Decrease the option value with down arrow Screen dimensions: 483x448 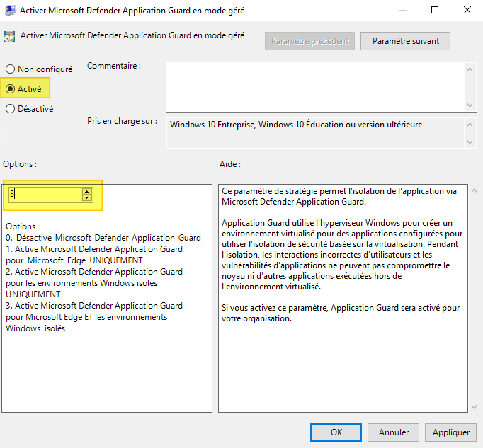[x=87, y=198]
